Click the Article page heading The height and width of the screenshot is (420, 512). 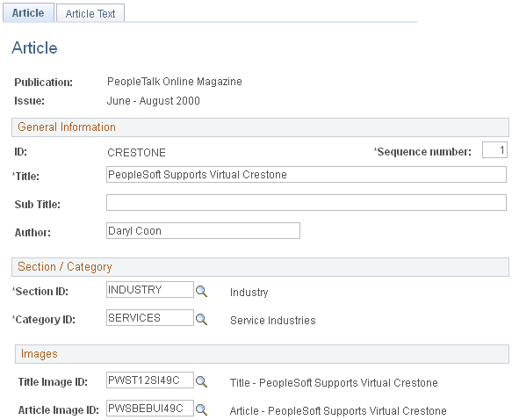coord(34,47)
